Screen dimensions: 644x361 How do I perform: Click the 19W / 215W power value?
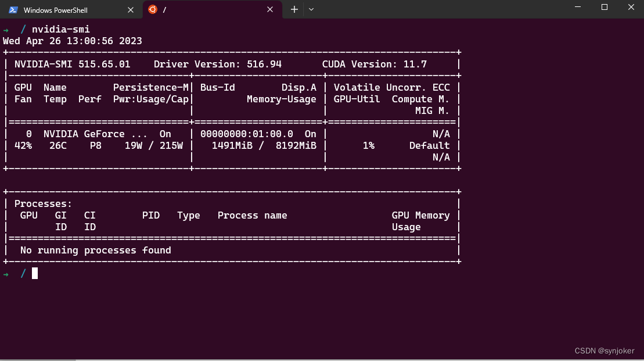154,145
